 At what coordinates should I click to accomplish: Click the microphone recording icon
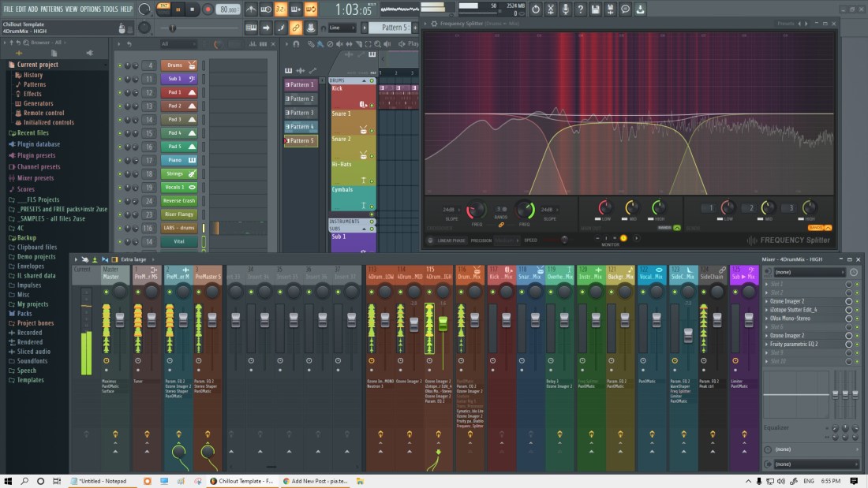[x=565, y=9]
